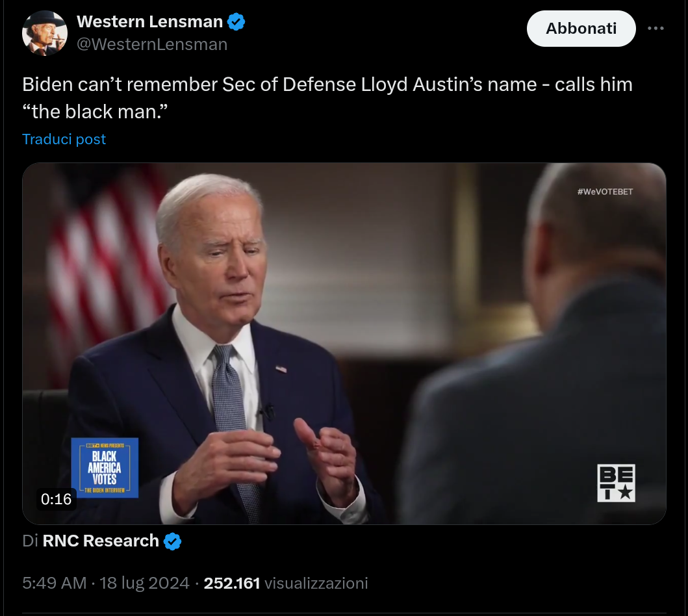Click the Di label before RNC Research
The width and height of the screenshot is (688, 616).
tap(30, 541)
